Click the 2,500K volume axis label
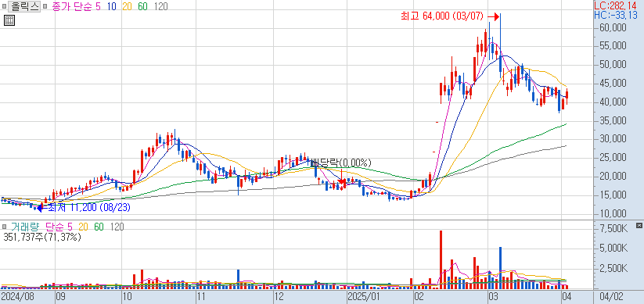644x304 pixels. 613,268
